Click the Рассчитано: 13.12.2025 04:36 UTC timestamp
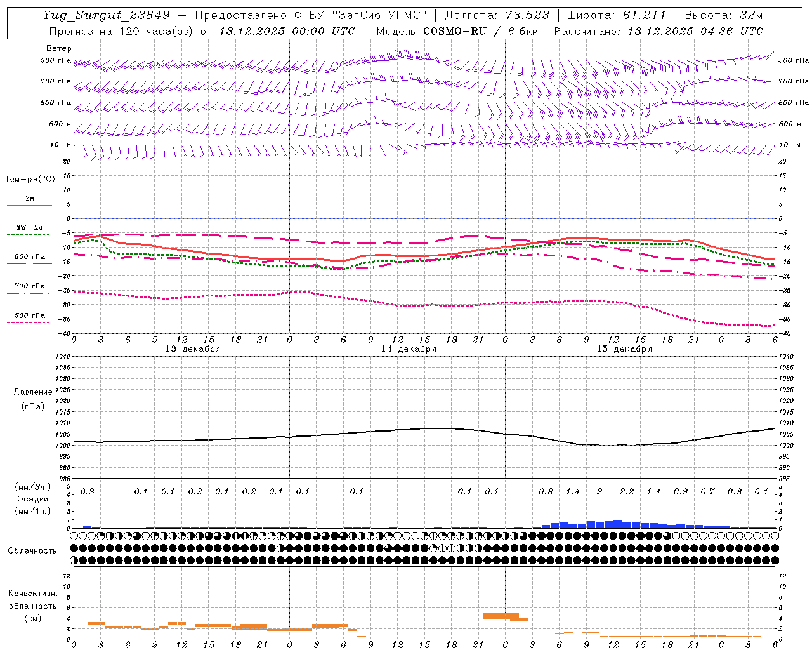 point(658,31)
